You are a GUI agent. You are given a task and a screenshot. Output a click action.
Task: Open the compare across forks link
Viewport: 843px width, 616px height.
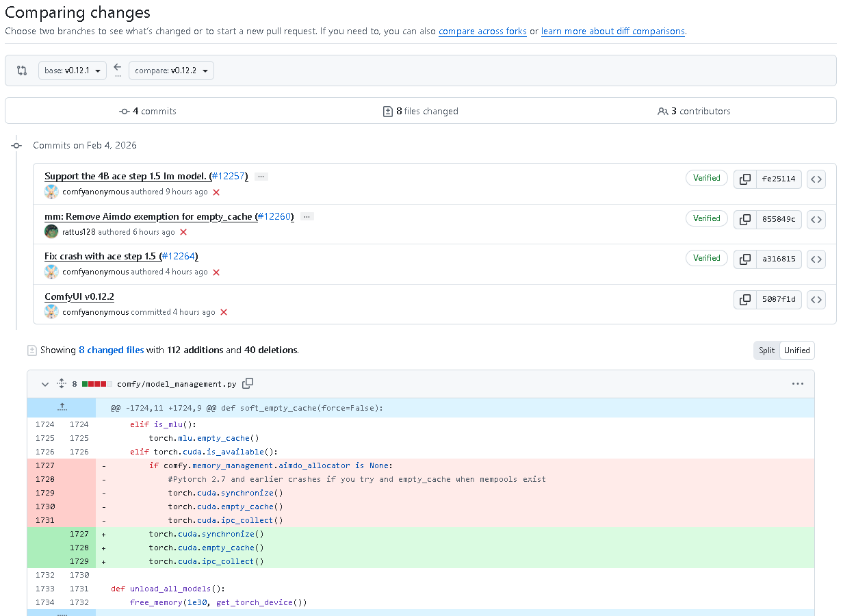482,31
